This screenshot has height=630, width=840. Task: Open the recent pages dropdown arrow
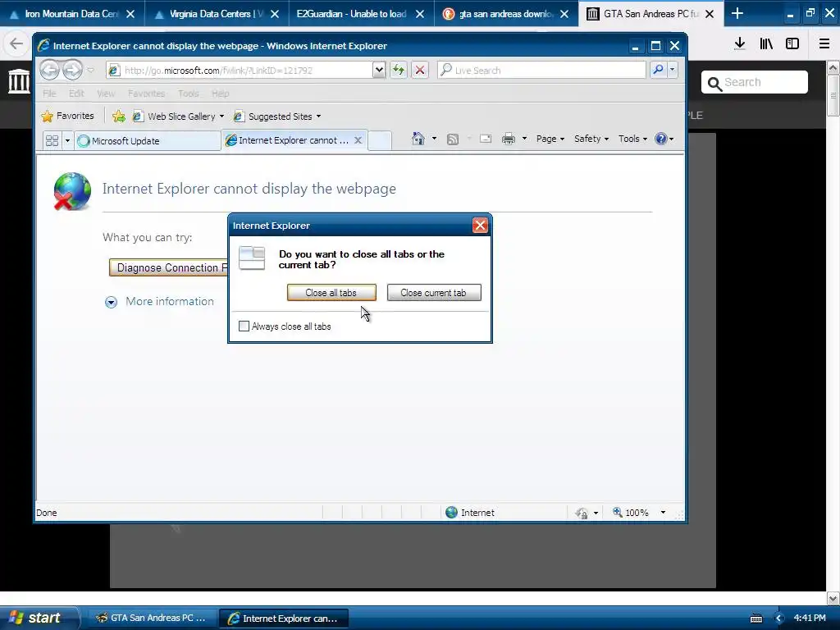90,70
